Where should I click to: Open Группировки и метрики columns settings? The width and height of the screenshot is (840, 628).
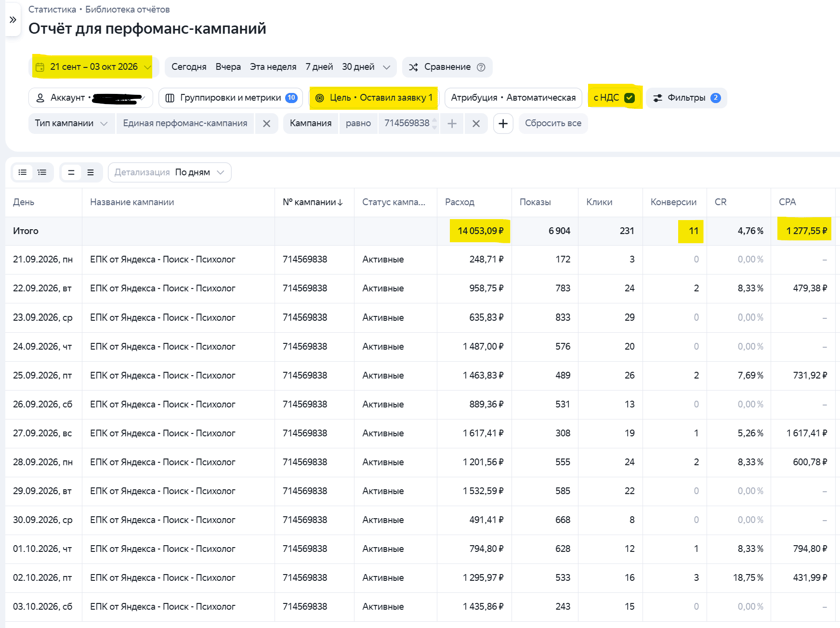[230, 98]
